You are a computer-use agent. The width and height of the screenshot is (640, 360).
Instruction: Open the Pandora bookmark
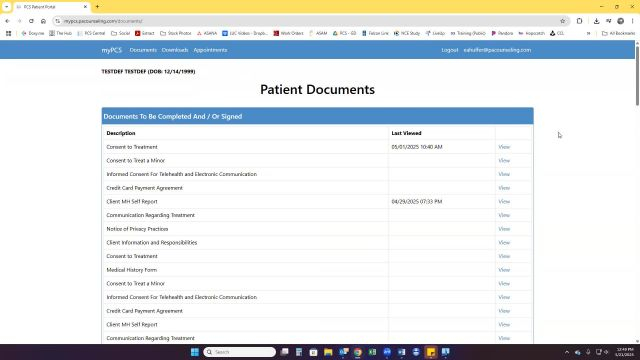502,33
